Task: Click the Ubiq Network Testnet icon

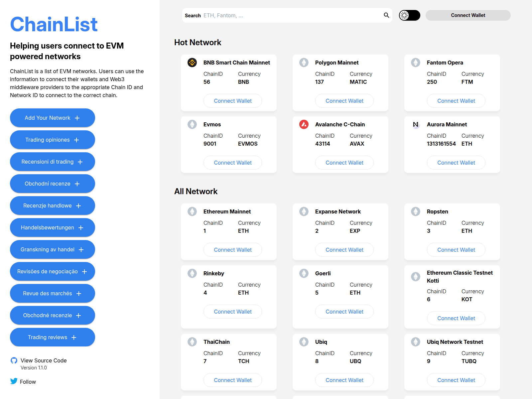Action: tap(416, 342)
